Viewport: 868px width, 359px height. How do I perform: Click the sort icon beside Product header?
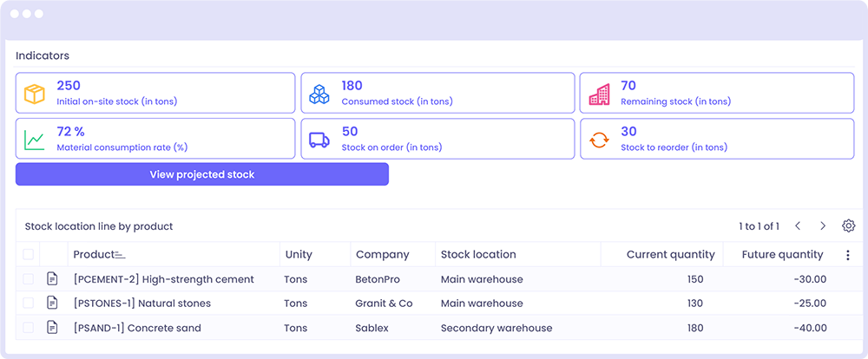point(120,255)
